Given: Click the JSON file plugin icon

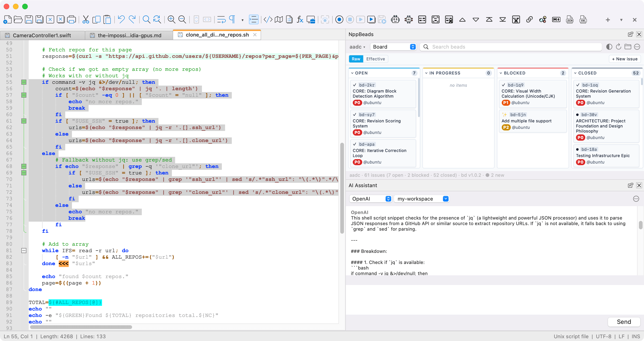Looking at the screenshot, I should click(x=570, y=19).
